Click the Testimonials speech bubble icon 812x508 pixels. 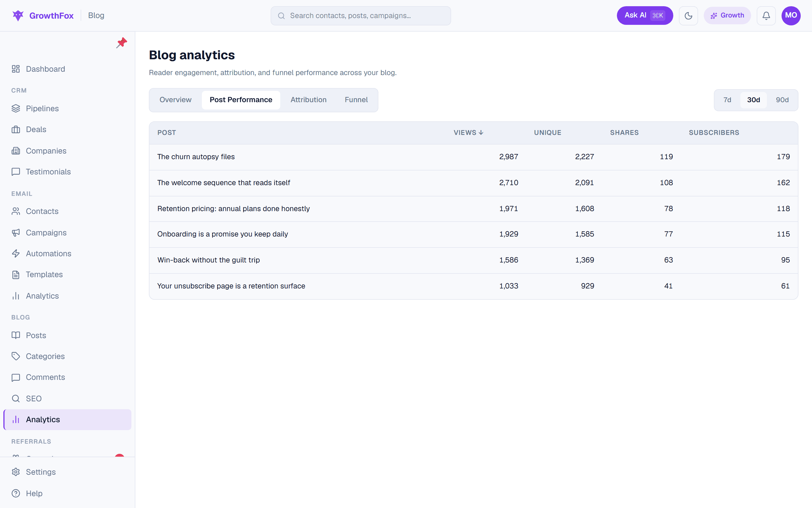point(16,172)
